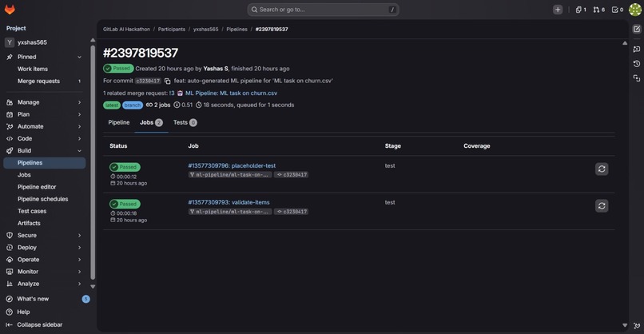Open merge requests counter in top bar
Screen dimensions: 644x334
pyautogui.click(x=598, y=10)
